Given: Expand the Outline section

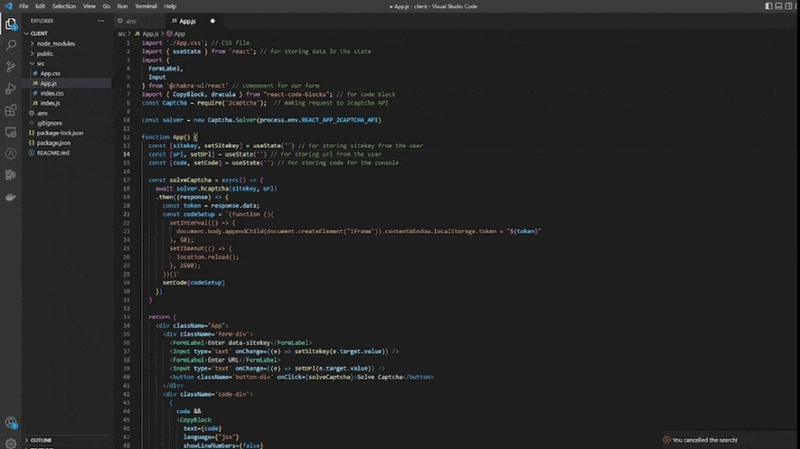Looking at the screenshot, I should [41, 439].
